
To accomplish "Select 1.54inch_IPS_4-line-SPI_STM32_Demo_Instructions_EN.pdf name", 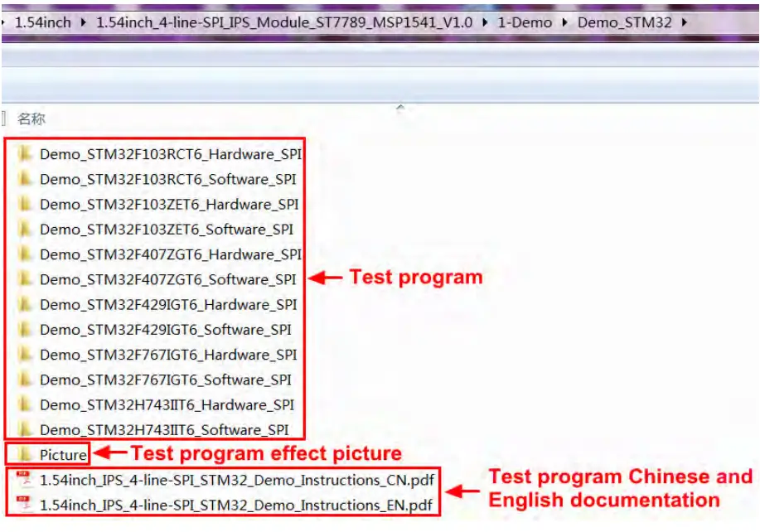I will coord(236,505).
